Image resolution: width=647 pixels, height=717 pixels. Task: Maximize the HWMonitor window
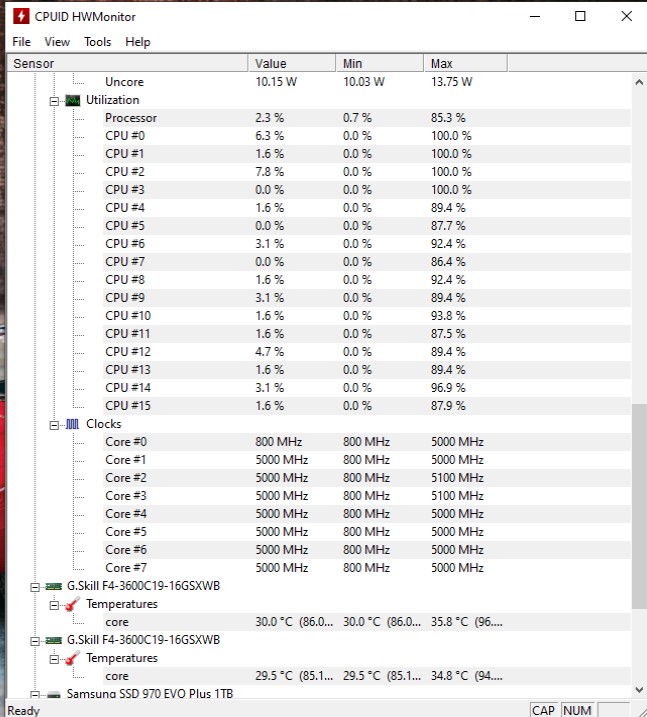click(580, 16)
